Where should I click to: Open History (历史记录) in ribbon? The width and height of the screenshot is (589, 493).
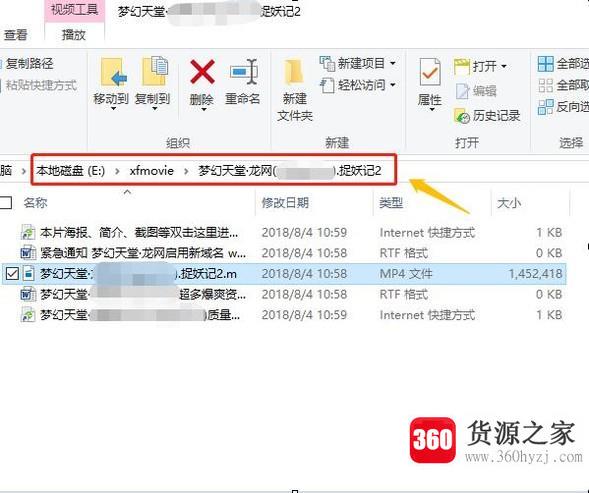487,116
